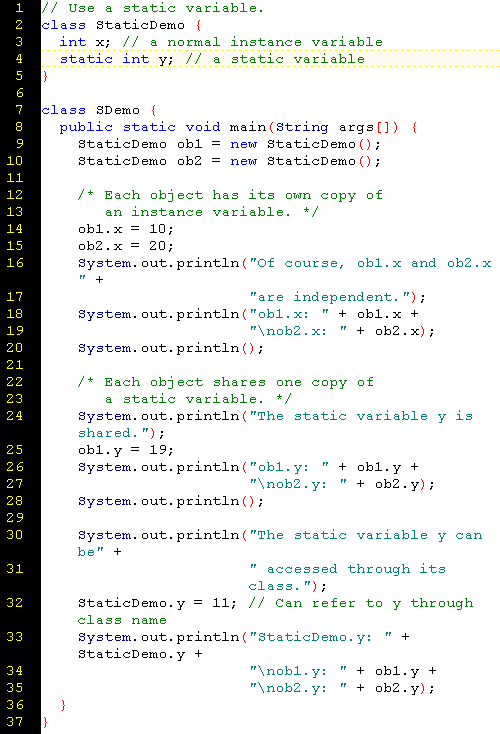
Task: Click the closing brace on line 5
Action: (45, 76)
